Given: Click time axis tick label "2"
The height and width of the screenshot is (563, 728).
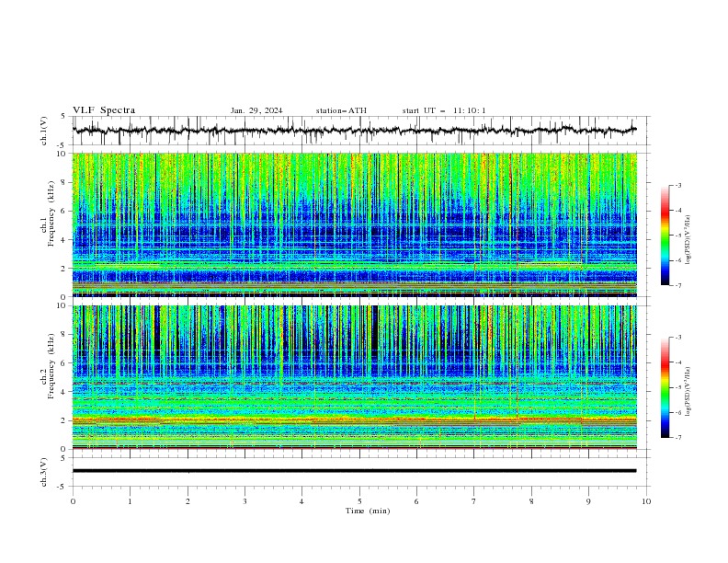Looking at the screenshot, I should click(188, 501).
